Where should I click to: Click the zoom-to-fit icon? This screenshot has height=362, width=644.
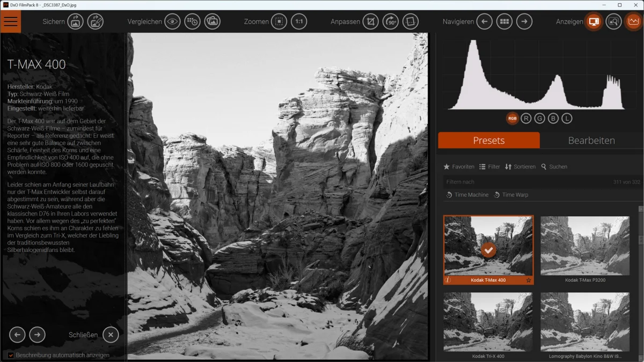[x=279, y=22]
